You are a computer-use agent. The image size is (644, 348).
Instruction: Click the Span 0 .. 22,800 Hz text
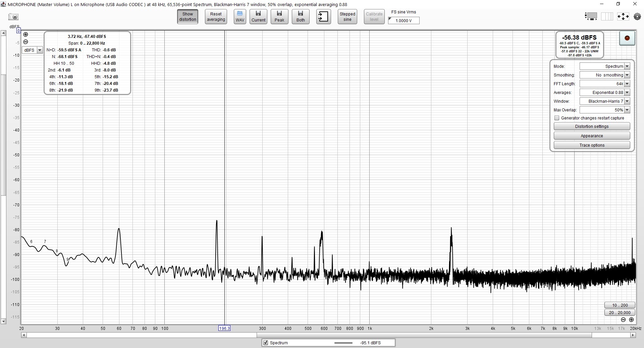point(87,43)
